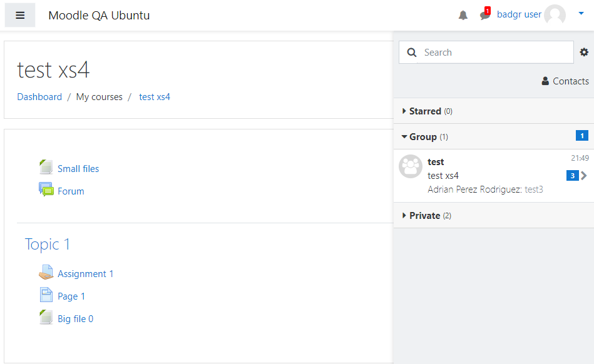Click the test group avatar
Screen dimensions: 594x364
(x=411, y=166)
